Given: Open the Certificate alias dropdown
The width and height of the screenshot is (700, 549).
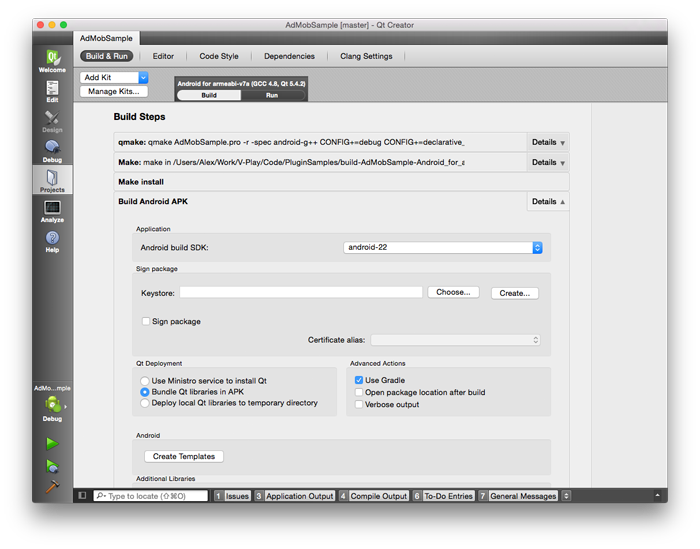Looking at the screenshot, I should click(455, 340).
